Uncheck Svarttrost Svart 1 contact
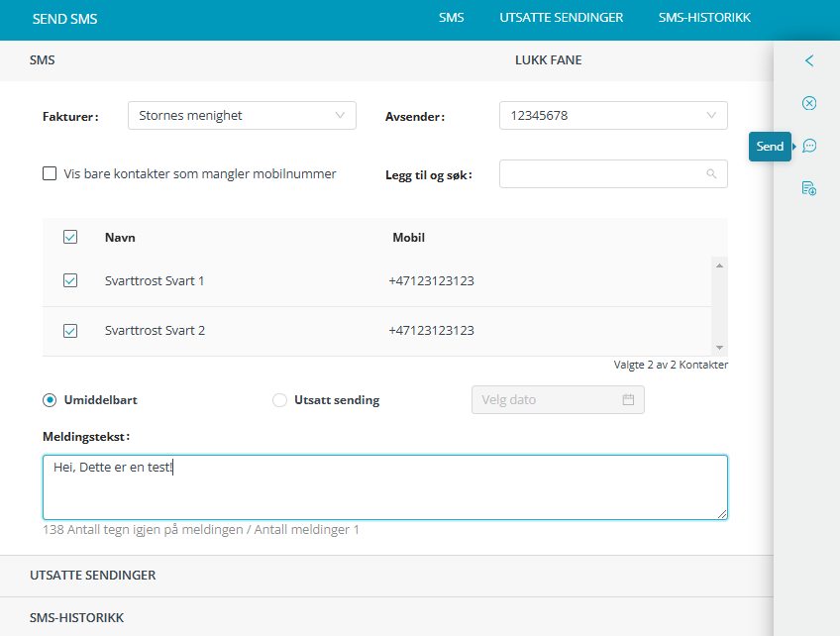 (70, 281)
